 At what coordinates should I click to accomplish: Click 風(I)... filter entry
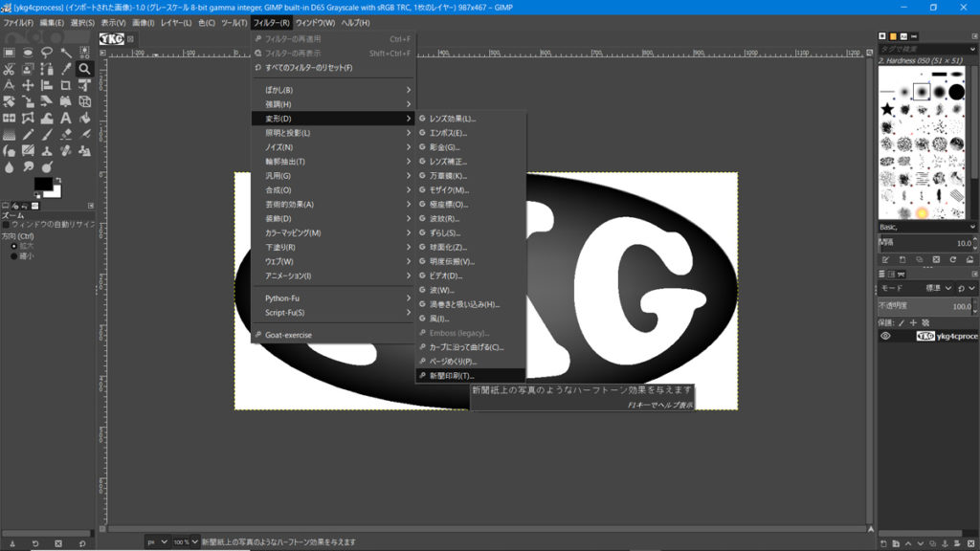(x=470, y=319)
